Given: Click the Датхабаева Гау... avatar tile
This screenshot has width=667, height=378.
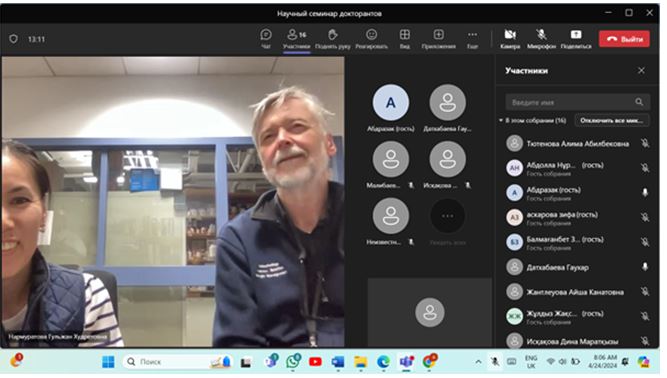Looking at the screenshot, I should (448, 102).
